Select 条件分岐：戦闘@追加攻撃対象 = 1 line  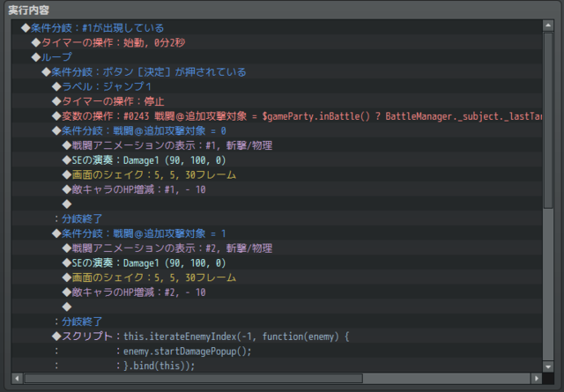tap(277, 233)
